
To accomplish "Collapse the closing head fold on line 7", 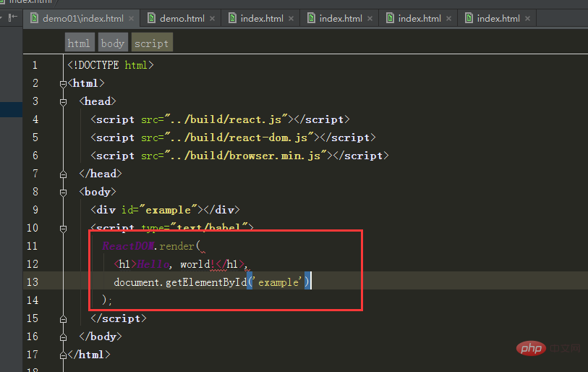I will tap(63, 174).
